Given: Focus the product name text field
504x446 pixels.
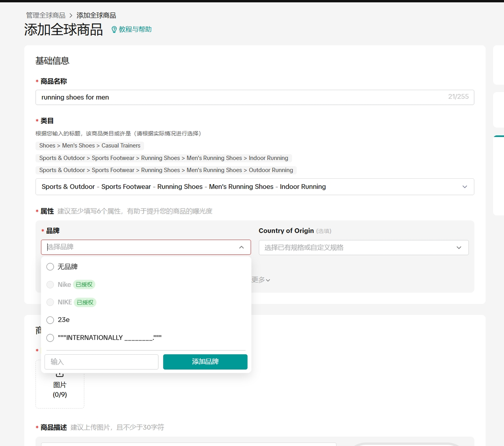Looking at the screenshot, I should pos(242,97).
